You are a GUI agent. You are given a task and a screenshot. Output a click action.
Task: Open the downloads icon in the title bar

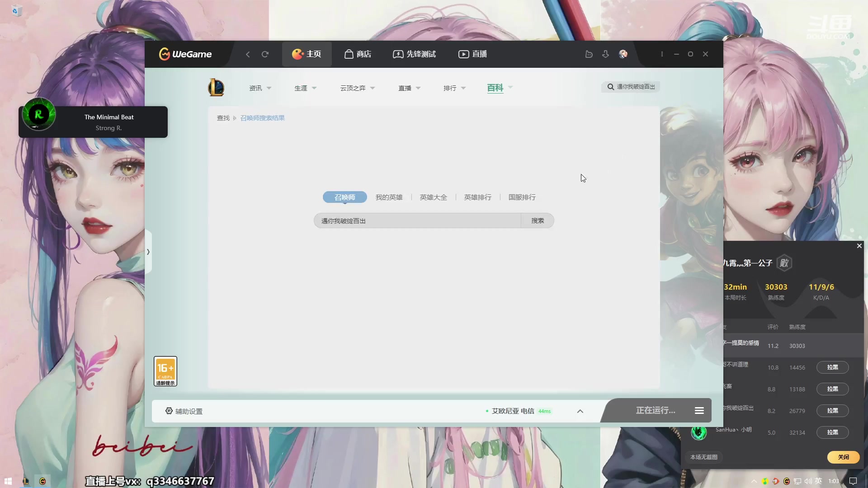(x=605, y=54)
